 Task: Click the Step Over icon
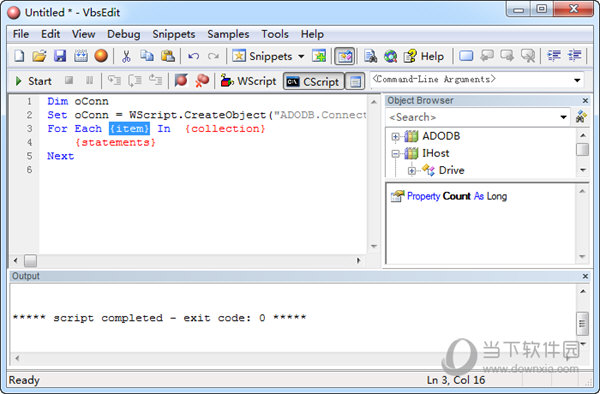(135, 80)
